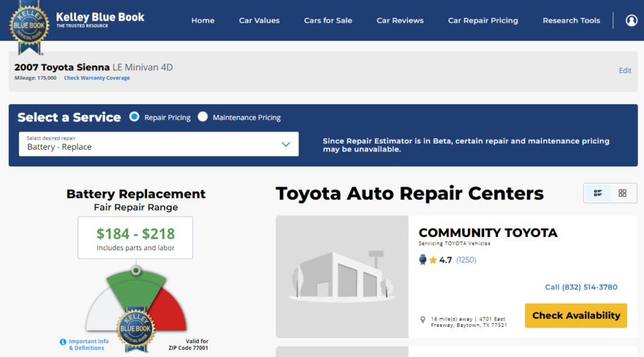Open Check Warranty Coverage link
Screen dimensions: 644x357
[x=97, y=78]
